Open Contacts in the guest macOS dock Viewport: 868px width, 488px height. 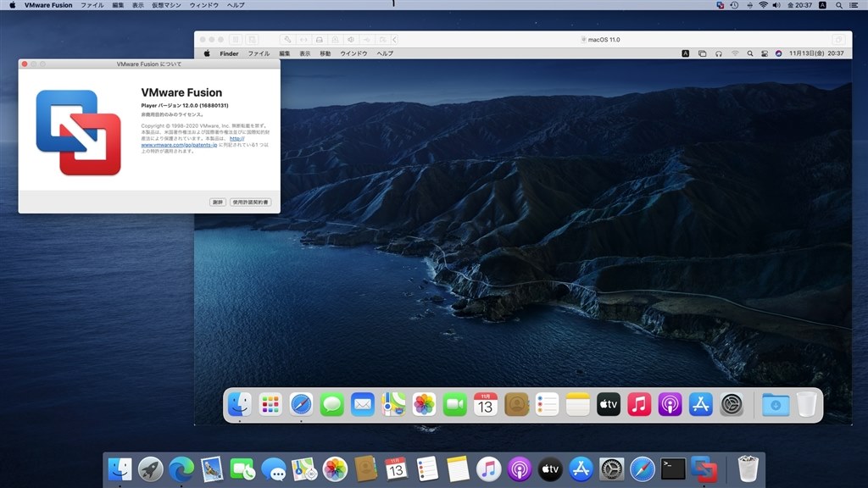coord(516,405)
